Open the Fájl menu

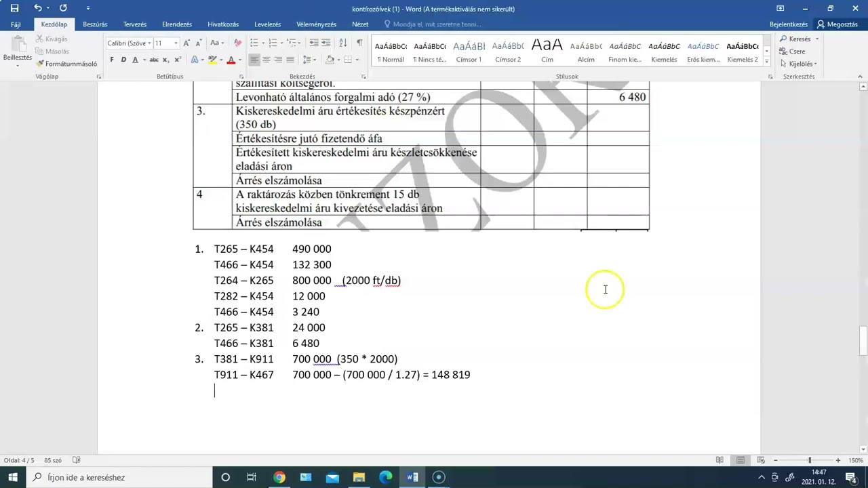16,24
